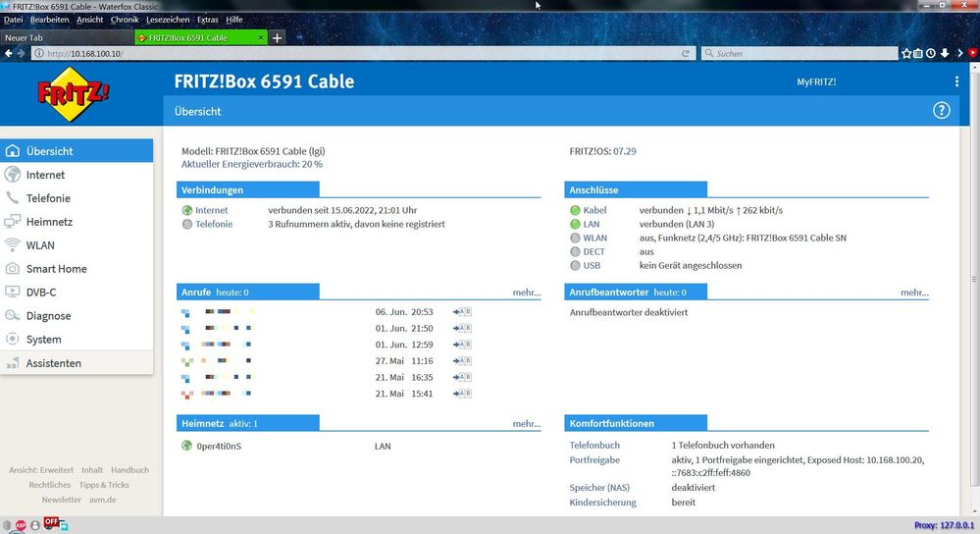Click mehr... link in Heimnetz section
Screen dimensions: 980x534
pyautogui.click(x=526, y=423)
